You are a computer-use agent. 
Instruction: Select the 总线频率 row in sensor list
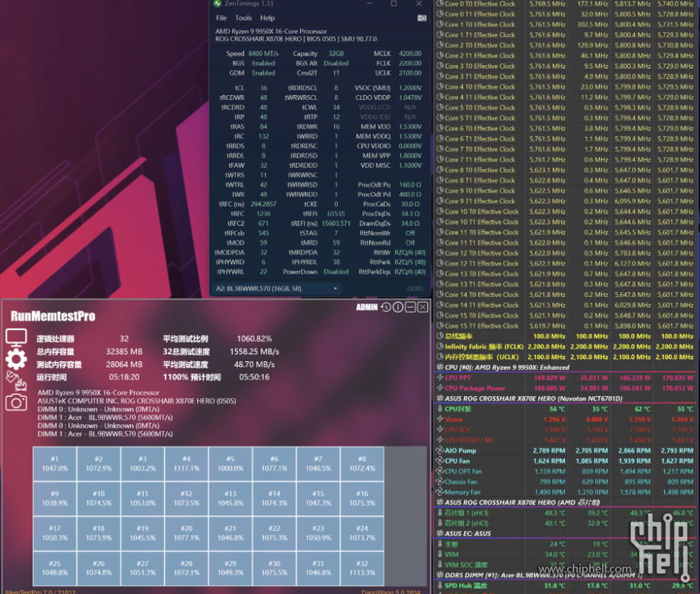pyautogui.click(x=566, y=336)
